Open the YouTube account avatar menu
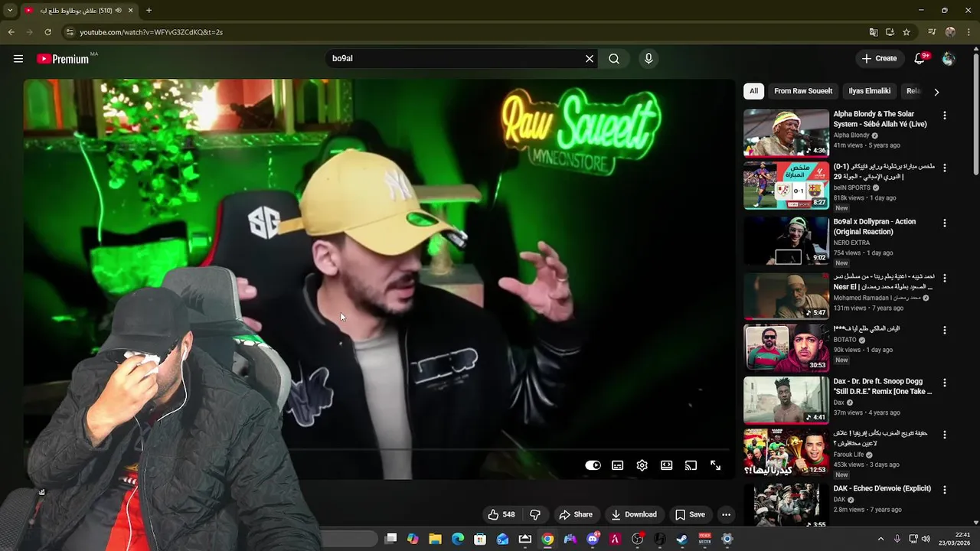Screen dimensions: 980x551 [949, 59]
